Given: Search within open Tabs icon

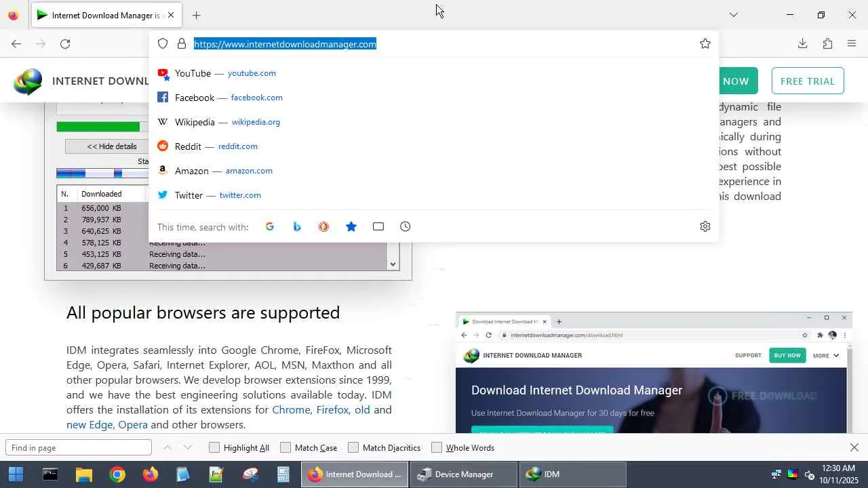Looking at the screenshot, I should click(378, 226).
